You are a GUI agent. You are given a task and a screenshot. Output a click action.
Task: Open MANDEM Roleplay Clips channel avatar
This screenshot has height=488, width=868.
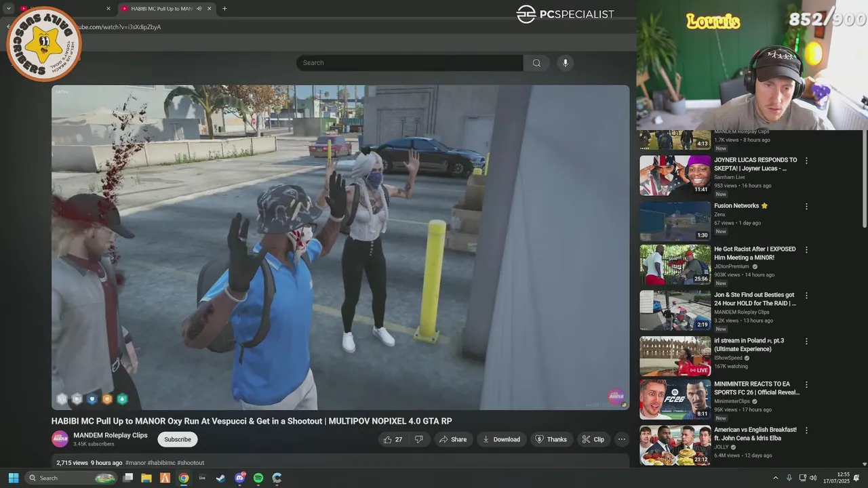(x=60, y=439)
